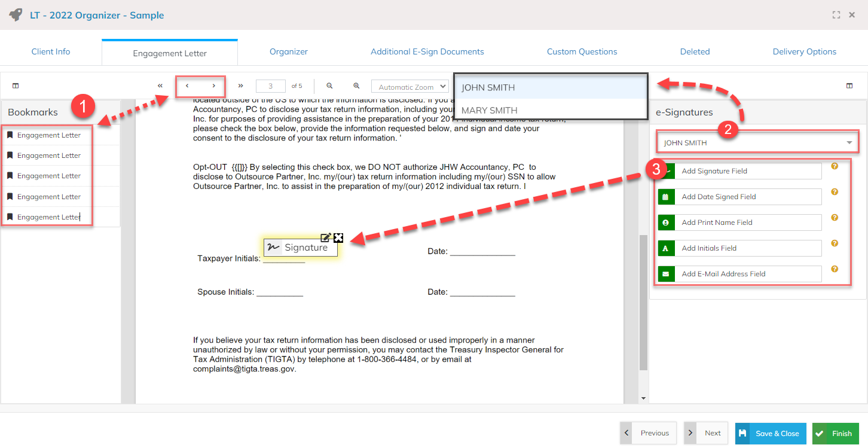Click help icon beside Add Signature Field
Image resolution: width=868 pixels, height=448 pixels.
(835, 166)
